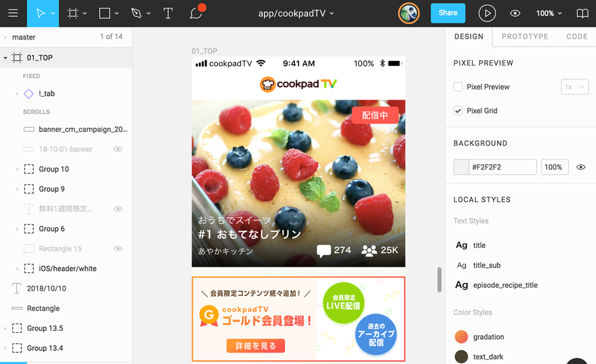The image size is (596, 364).
Task: Select the Move tool arrow
Action: 40,13
